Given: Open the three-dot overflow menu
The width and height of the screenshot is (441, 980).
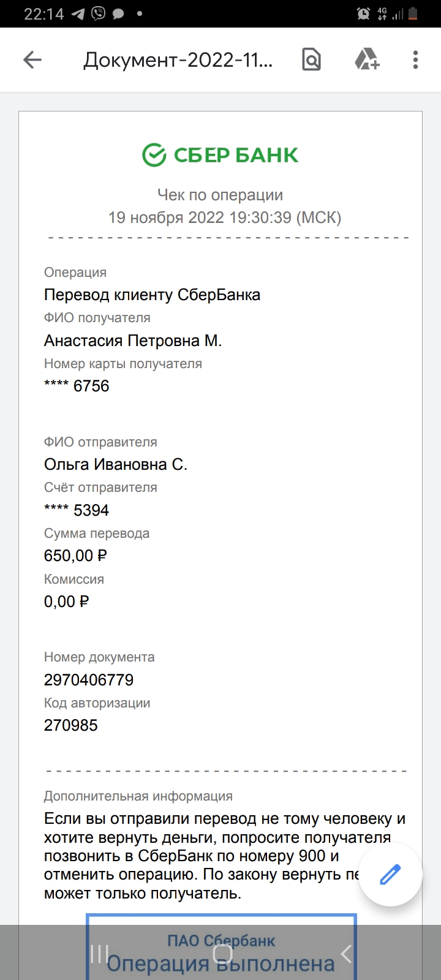Looking at the screenshot, I should [415, 59].
